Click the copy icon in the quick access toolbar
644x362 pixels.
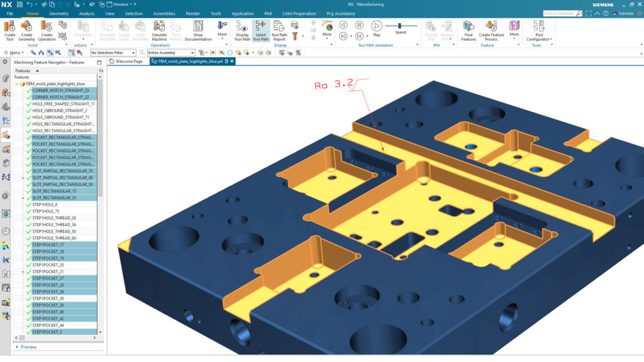52,4
